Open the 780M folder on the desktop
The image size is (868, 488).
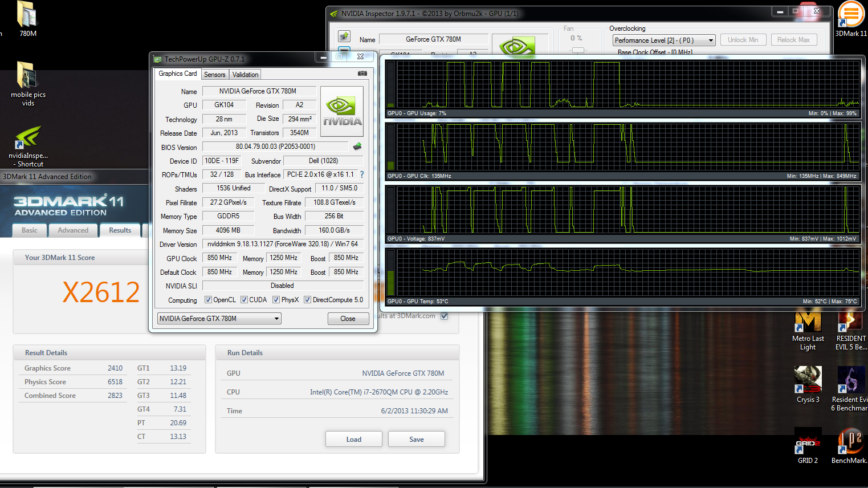tap(27, 15)
